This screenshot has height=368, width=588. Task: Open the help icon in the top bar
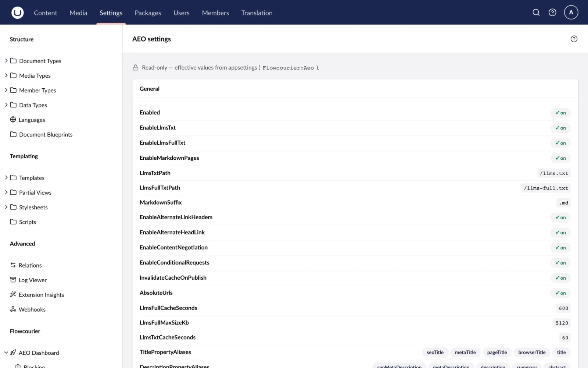[x=552, y=13]
